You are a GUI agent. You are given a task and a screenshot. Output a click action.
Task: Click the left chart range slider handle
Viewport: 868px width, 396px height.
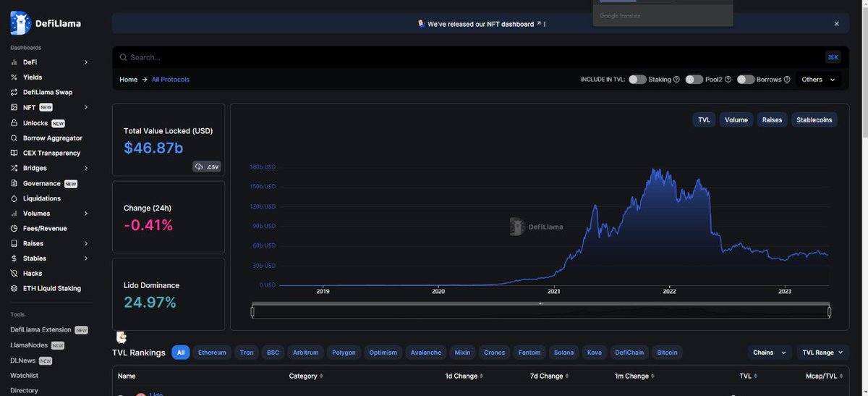point(252,312)
